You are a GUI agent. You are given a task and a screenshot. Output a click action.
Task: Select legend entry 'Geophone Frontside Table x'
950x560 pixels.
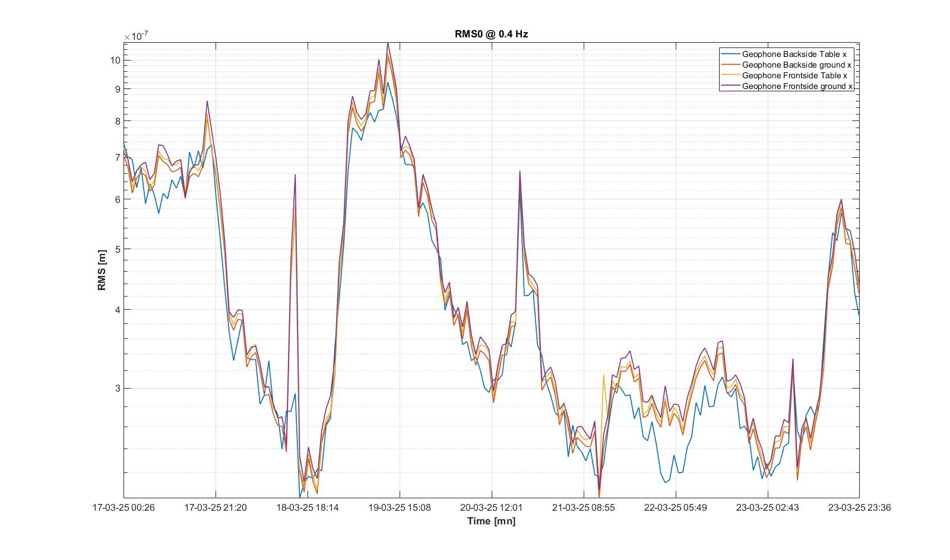click(794, 75)
